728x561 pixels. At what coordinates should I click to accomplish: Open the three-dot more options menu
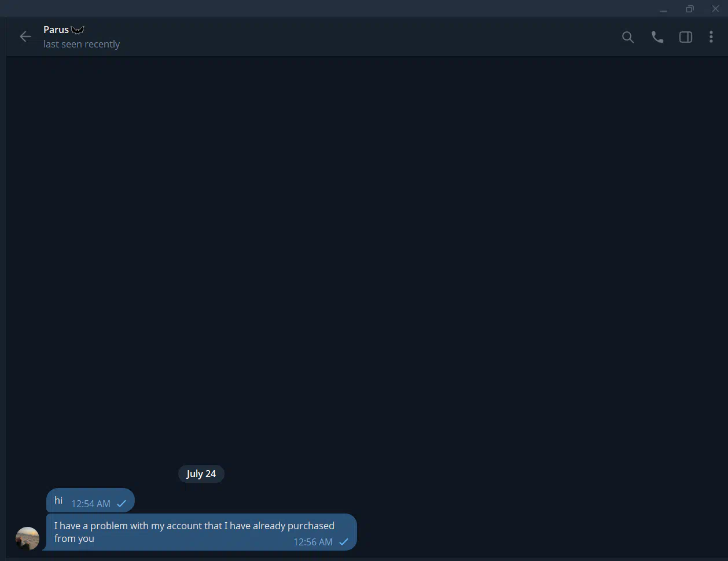[711, 37]
